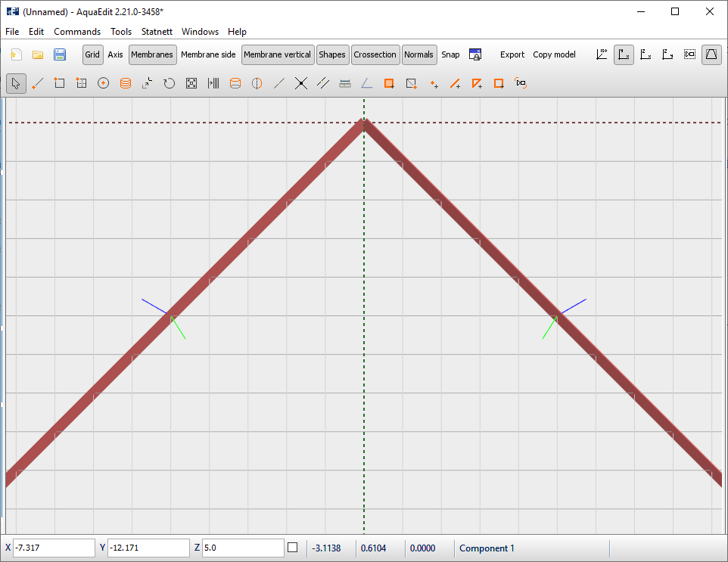The width and height of the screenshot is (728, 562).
Task: Open the Help menu
Action: coord(237,32)
